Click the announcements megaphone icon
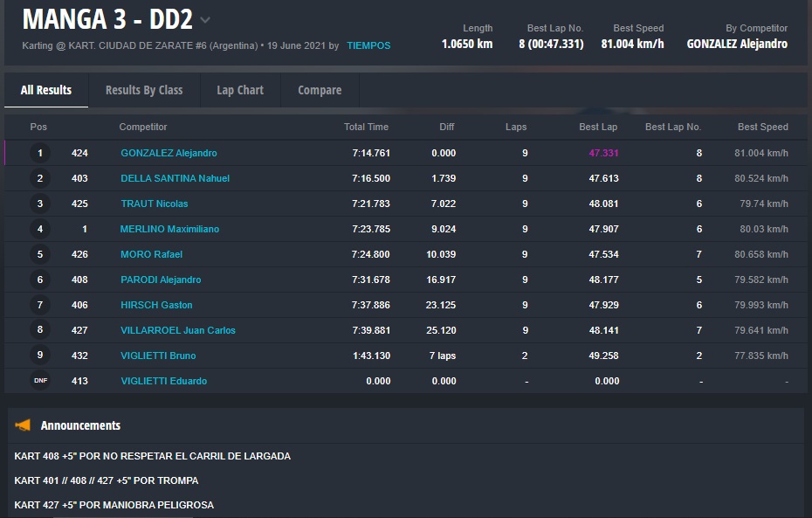The image size is (812, 518). (x=23, y=425)
